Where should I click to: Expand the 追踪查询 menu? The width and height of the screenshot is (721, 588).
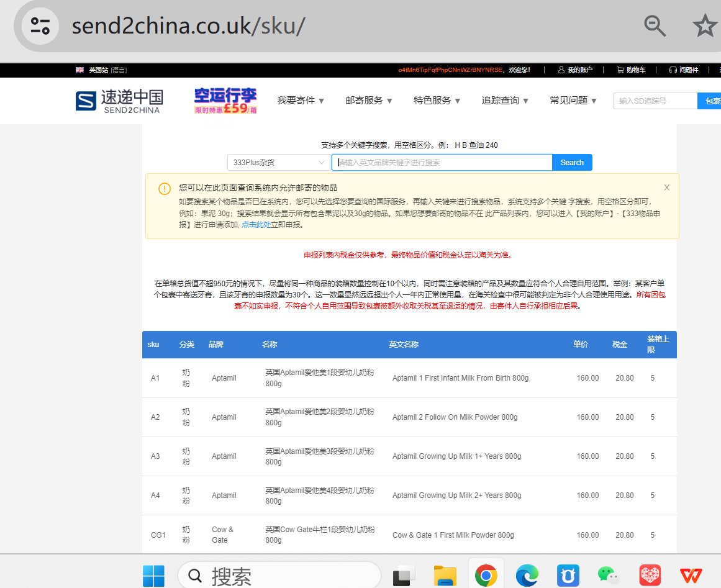505,101
